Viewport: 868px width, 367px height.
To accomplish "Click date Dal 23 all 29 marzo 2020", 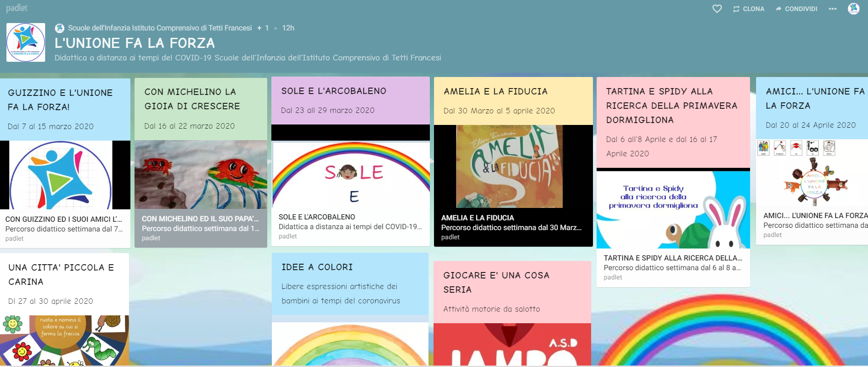I will pyautogui.click(x=328, y=111).
